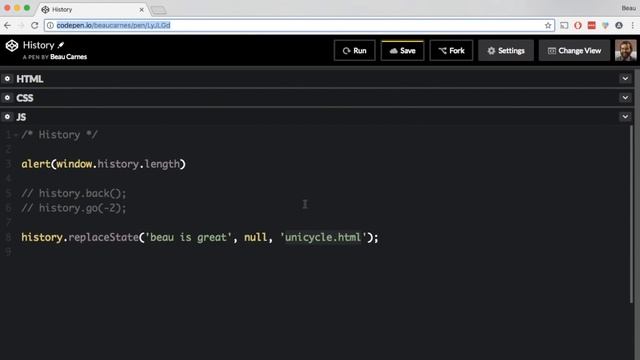Click the // history.go(-2); comment line
640x360 pixels.
pyautogui.click(x=74, y=208)
